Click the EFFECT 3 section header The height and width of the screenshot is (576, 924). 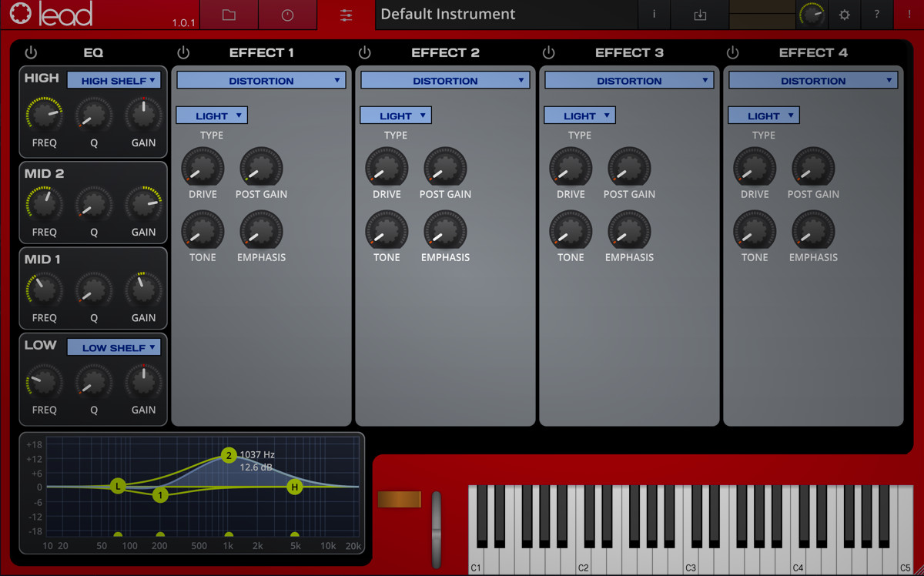click(629, 52)
